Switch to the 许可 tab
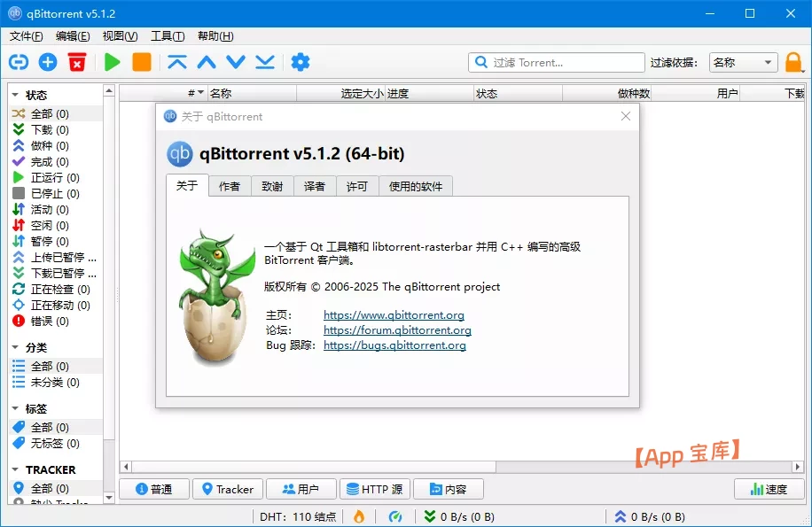The image size is (812, 527). pos(357,186)
